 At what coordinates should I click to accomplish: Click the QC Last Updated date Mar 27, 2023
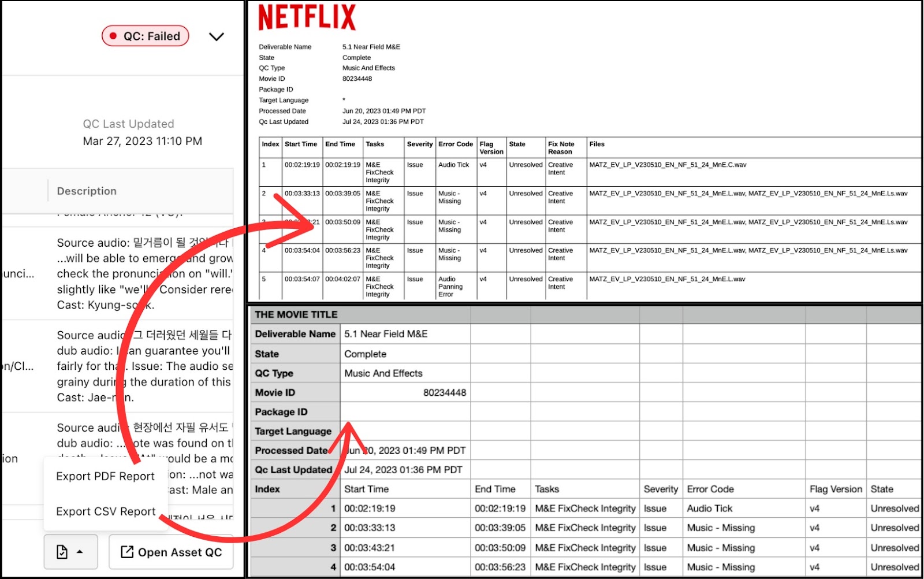pos(143,141)
